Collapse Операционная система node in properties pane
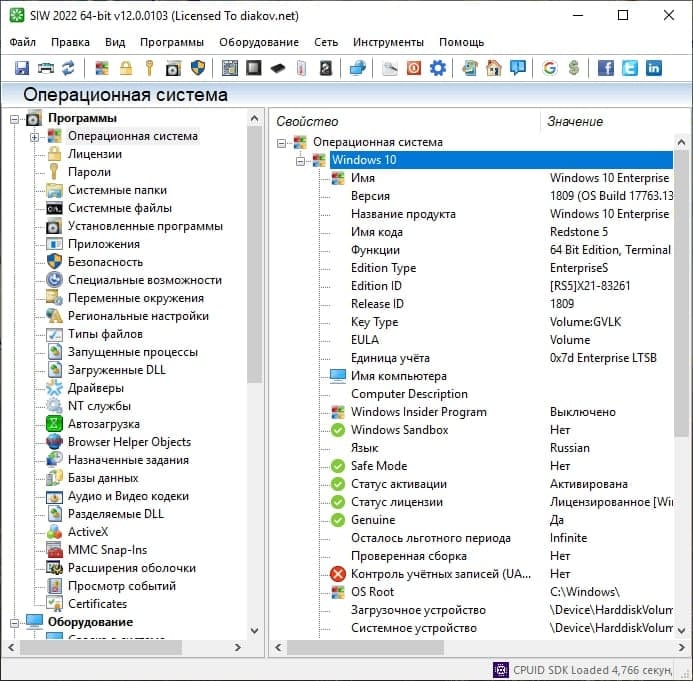693x681 pixels. tap(282, 143)
